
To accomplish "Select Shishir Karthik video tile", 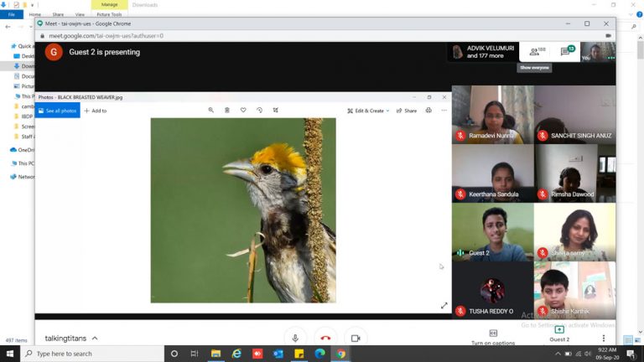I will tap(575, 291).
